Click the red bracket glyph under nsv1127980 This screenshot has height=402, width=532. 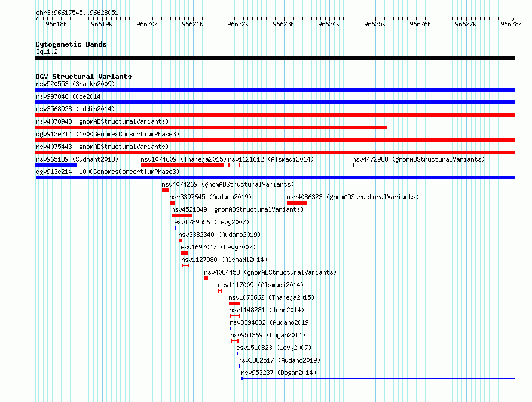click(x=185, y=266)
